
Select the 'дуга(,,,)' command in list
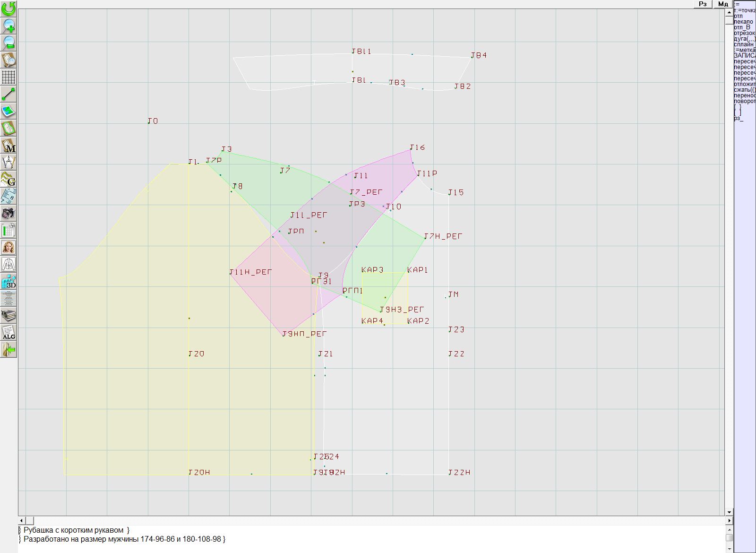click(x=744, y=39)
